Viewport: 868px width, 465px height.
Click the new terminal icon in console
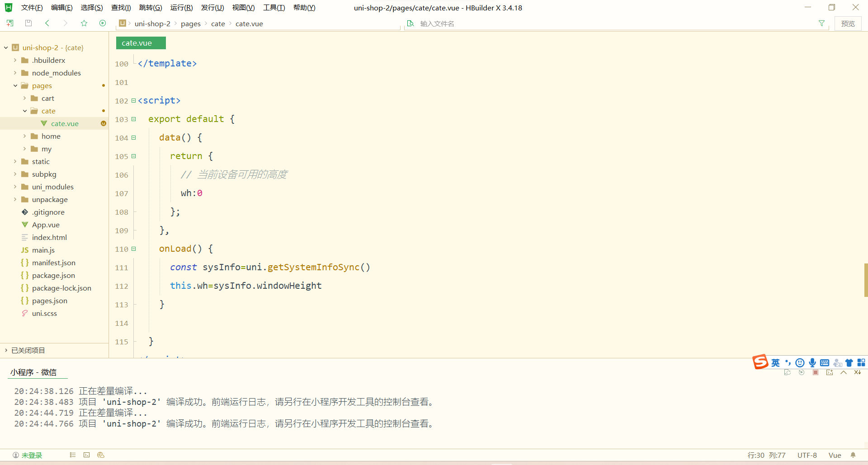(830, 372)
